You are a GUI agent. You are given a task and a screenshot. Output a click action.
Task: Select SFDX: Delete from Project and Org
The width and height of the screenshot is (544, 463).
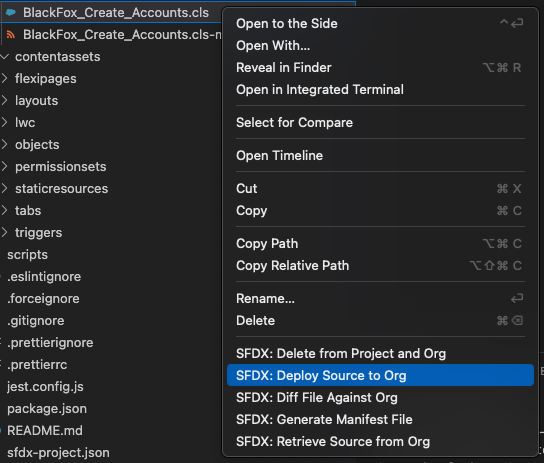pos(380,353)
